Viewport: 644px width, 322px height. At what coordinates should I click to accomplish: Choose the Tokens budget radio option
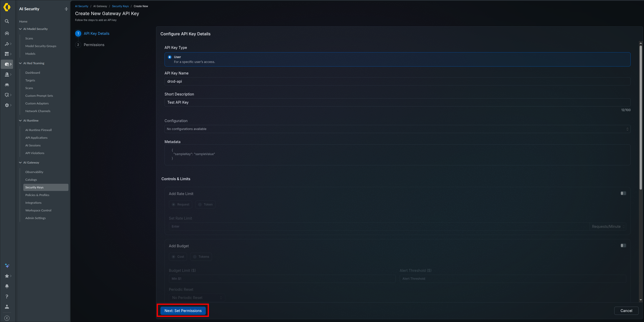pos(201,257)
